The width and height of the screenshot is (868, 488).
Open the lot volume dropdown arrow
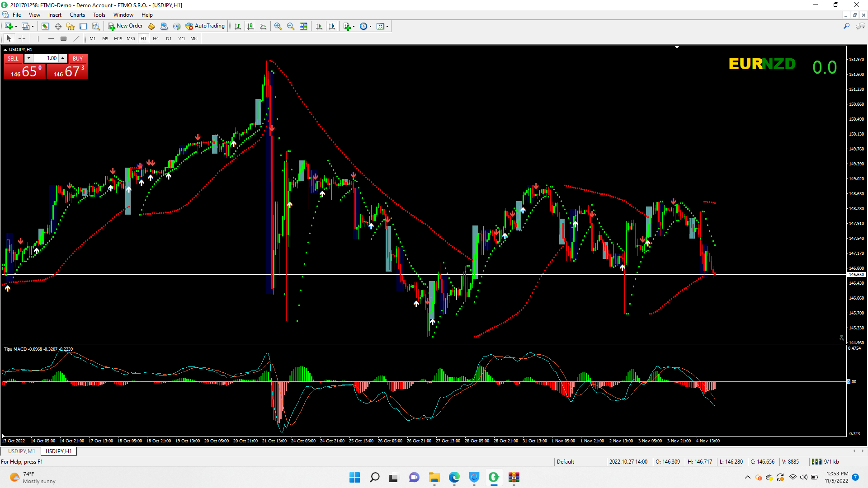pyautogui.click(x=28, y=58)
